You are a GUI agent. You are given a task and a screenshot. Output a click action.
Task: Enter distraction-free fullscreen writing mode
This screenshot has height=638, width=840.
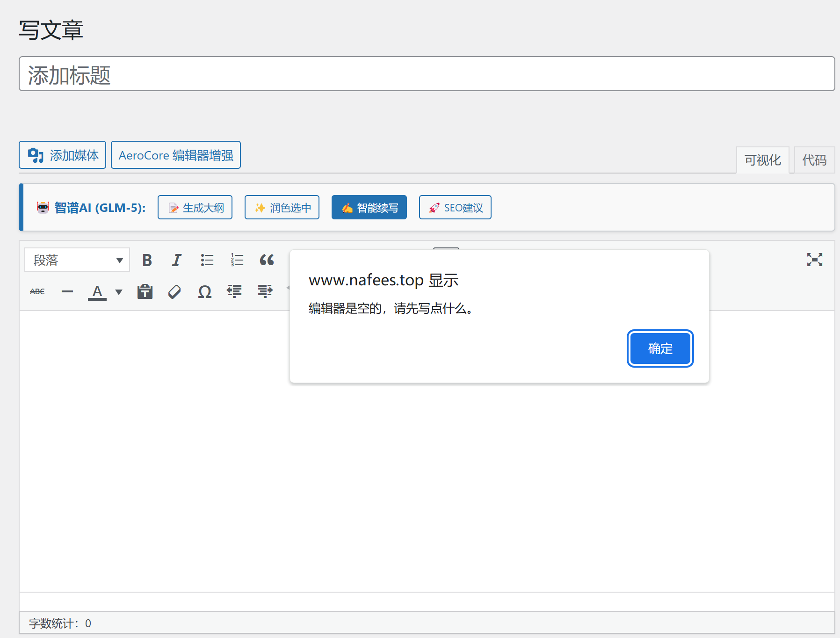click(x=814, y=260)
